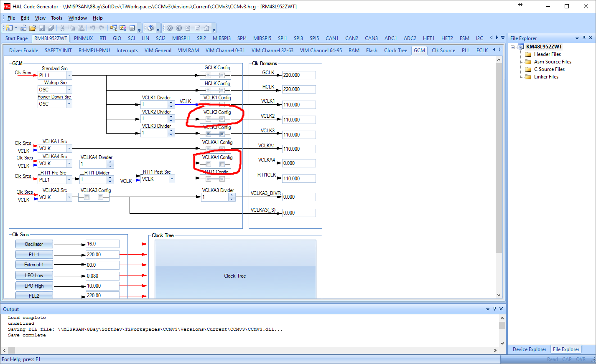Image resolution: width=596 pixels, height=364 pixels.
Task: Open the Power Down Src dropdown
Action: coord(69,104)
